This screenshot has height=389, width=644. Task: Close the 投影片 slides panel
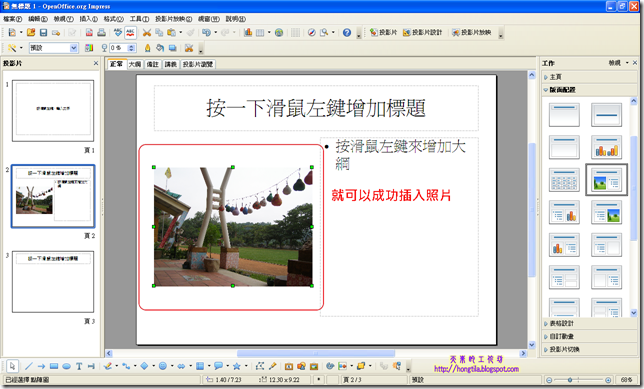tap(96, 63)
